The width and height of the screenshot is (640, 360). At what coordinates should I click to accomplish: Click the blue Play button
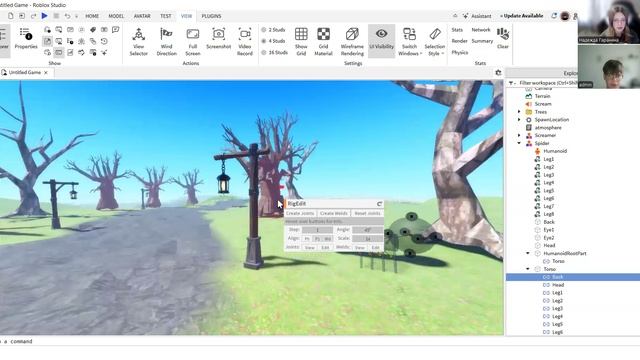pyautogui.click(x=44, y=16)
